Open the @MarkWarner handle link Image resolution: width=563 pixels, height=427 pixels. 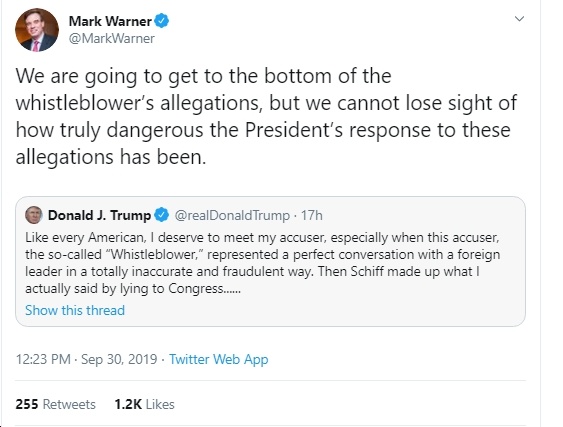(x=111, y=38)
